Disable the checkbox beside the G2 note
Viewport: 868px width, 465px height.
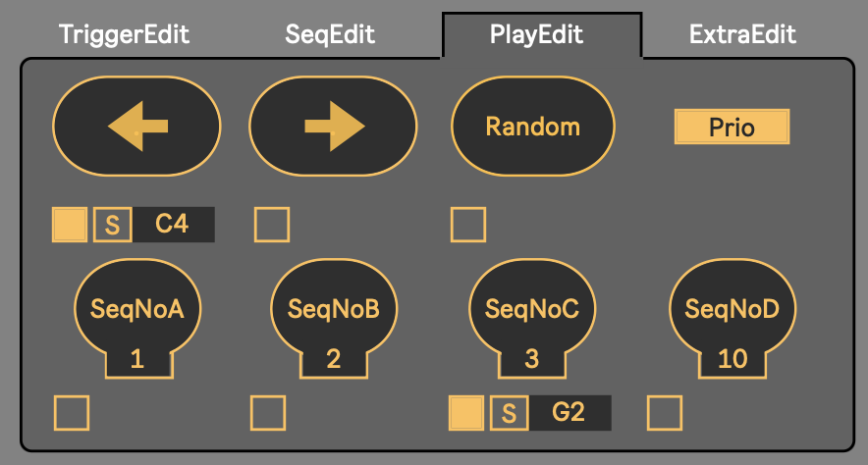point(466,413)
